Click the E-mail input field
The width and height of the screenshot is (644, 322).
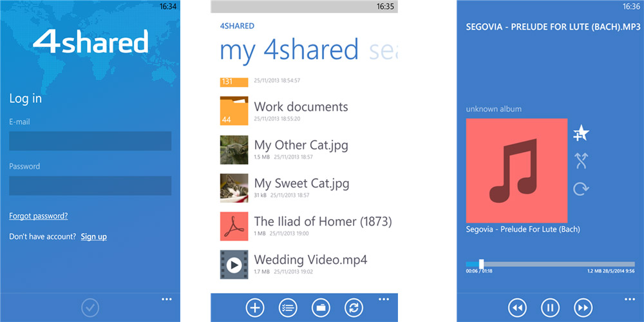(x=90, y=141)
